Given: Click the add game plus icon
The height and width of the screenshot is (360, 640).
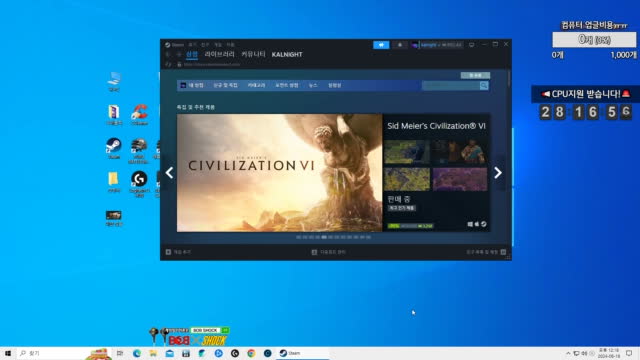Looking at the screenshot, I should 168,252.
